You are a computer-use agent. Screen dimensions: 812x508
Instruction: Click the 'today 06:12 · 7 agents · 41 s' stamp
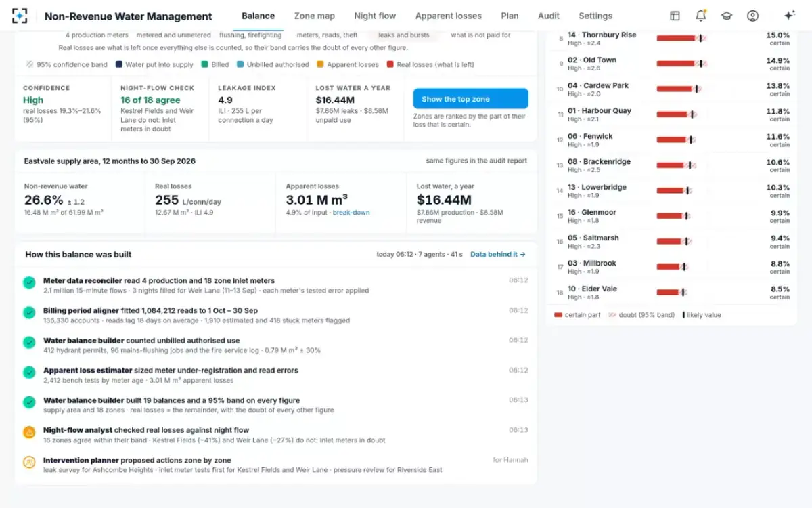pos(420,255)
